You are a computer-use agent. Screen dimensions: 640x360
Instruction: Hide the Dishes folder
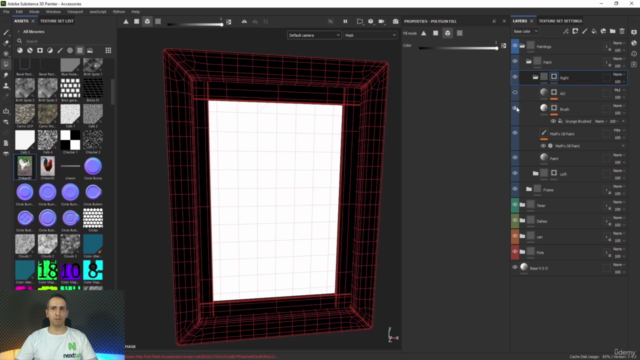click(515, 220)
